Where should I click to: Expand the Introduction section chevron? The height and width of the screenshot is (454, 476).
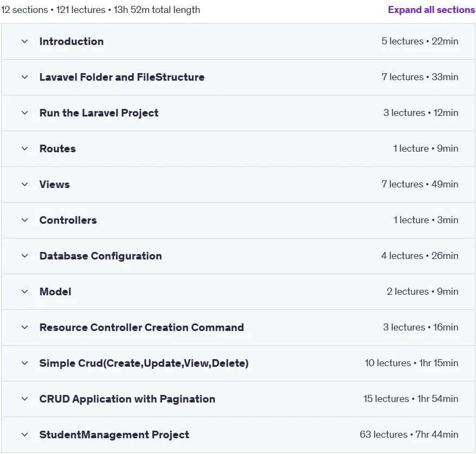(24, 41)
